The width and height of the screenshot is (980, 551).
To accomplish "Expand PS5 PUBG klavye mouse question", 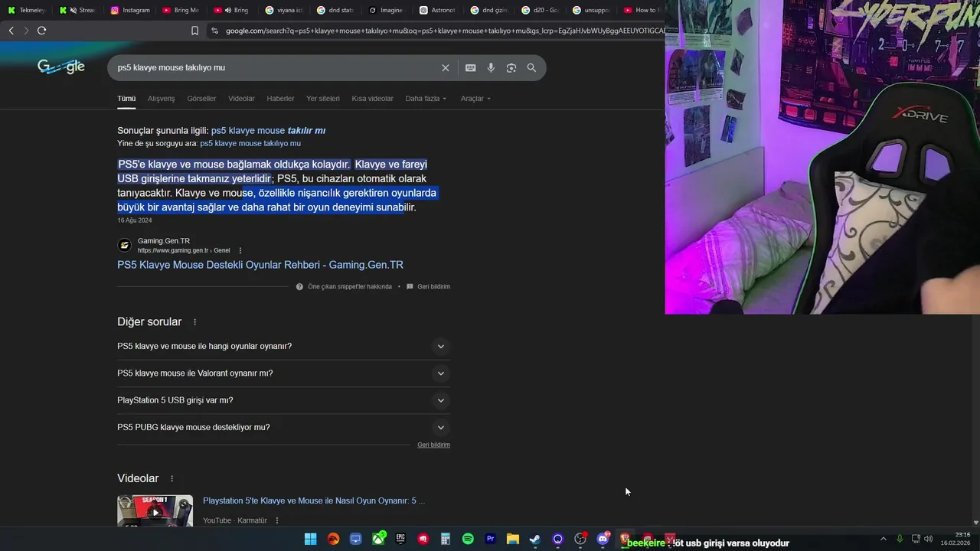I will 283,427.
